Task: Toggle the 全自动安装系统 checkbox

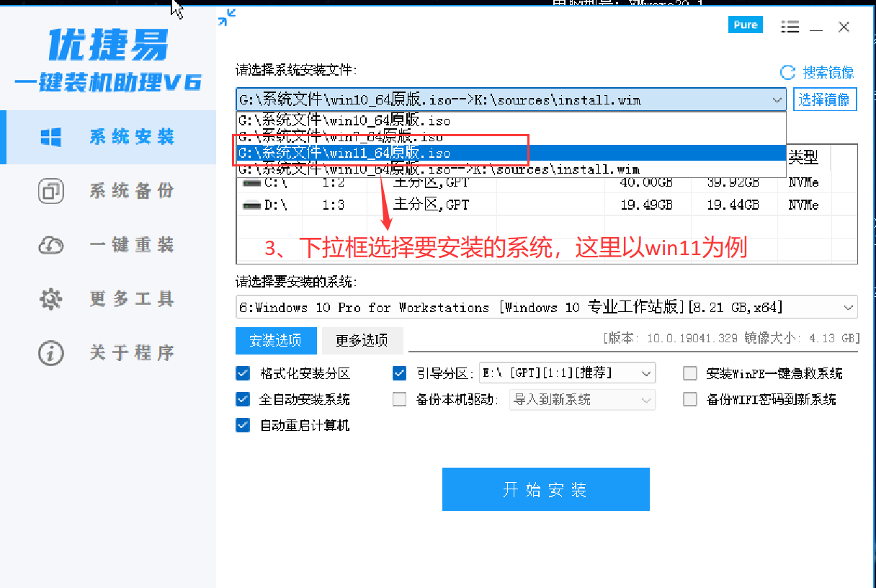Action: click(x=243, y=399)
